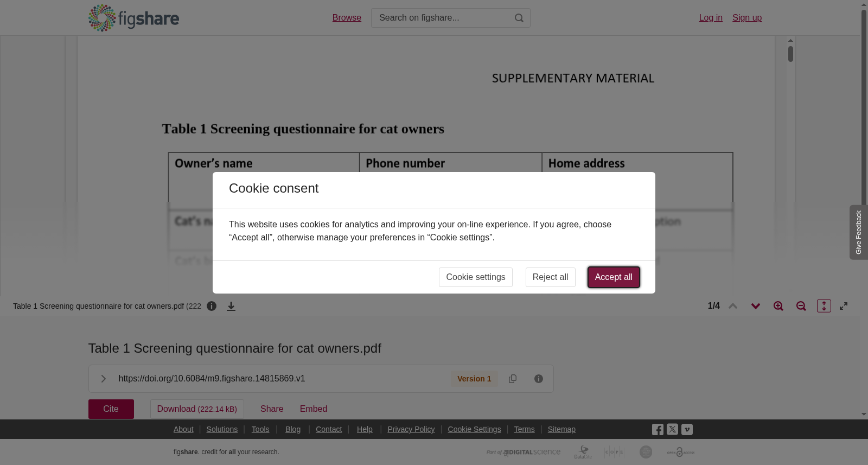This screenshot has width=868, height=465.
Task: Click the Open Access logo
Action: [681, 452]
